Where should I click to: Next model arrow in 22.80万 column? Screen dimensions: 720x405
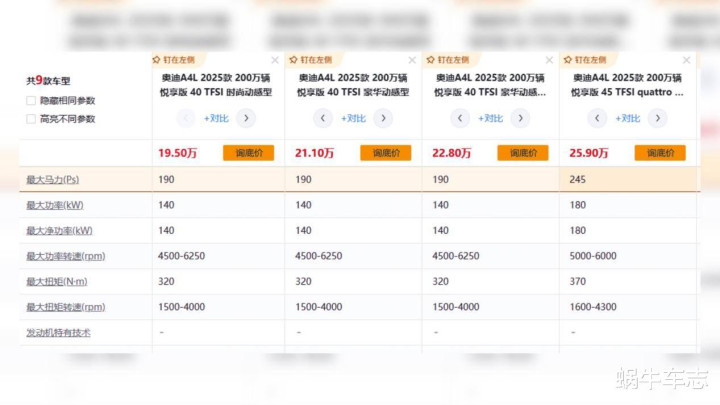(x=520, y=118)
